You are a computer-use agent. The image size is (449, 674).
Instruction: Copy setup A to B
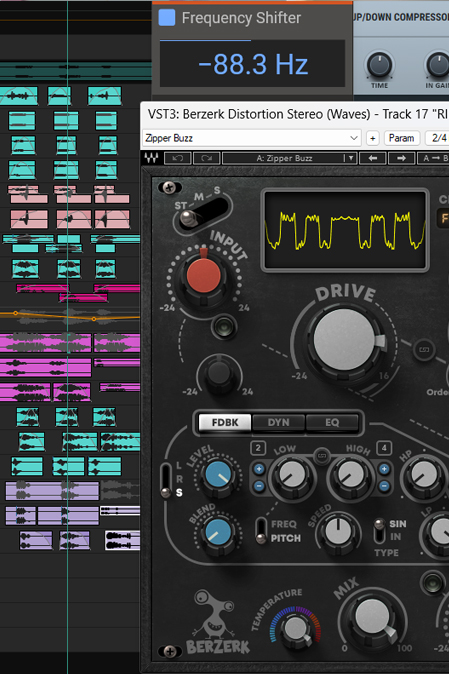(x=433, y=158)
